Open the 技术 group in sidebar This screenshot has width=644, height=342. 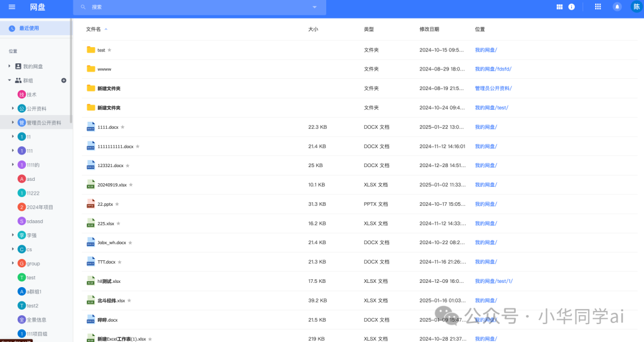pyautogui.click(x=31, y=94)
